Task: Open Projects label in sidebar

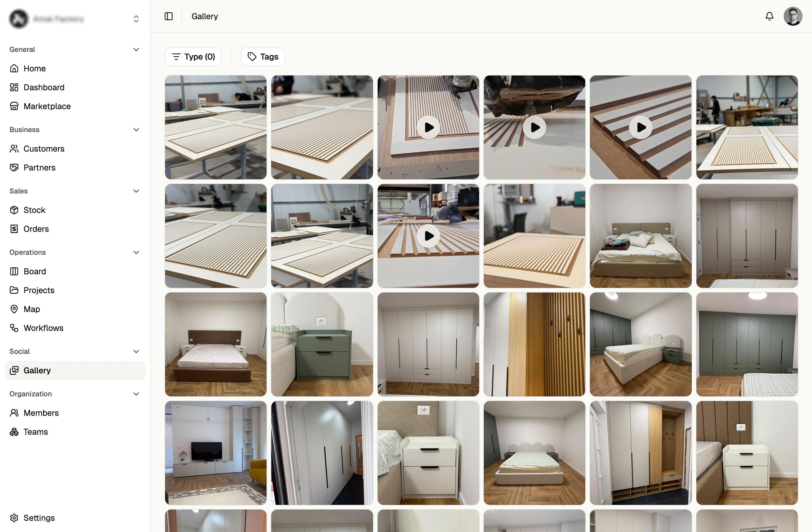Action: tap(39, 290)
